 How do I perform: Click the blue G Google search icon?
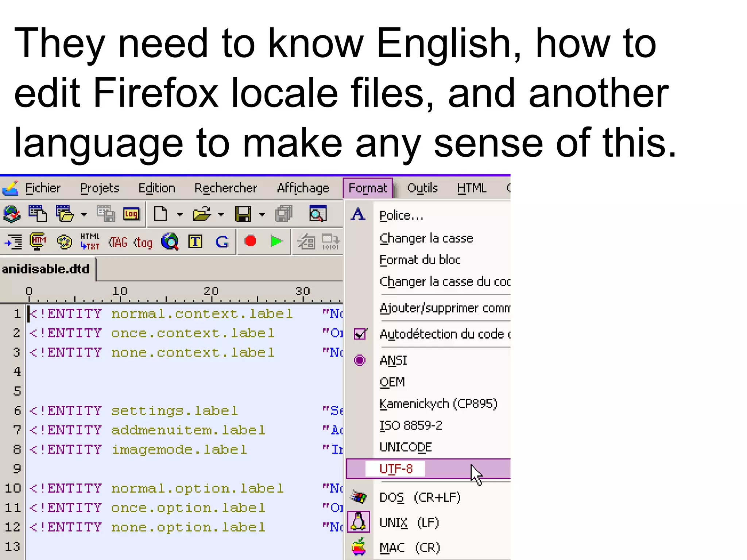point(222,242)
